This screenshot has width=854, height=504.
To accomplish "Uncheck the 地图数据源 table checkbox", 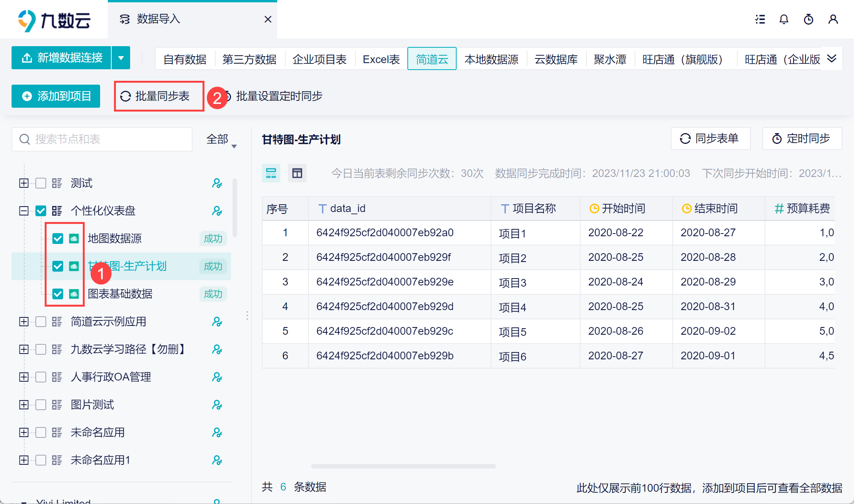I will pos(58,239).
